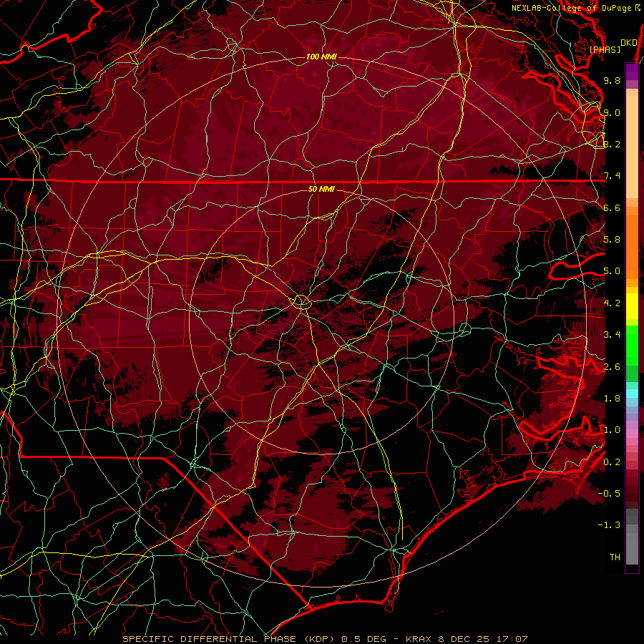Pick the cyan segment of the color bar
Screen dimensions: 644x644
632,394
